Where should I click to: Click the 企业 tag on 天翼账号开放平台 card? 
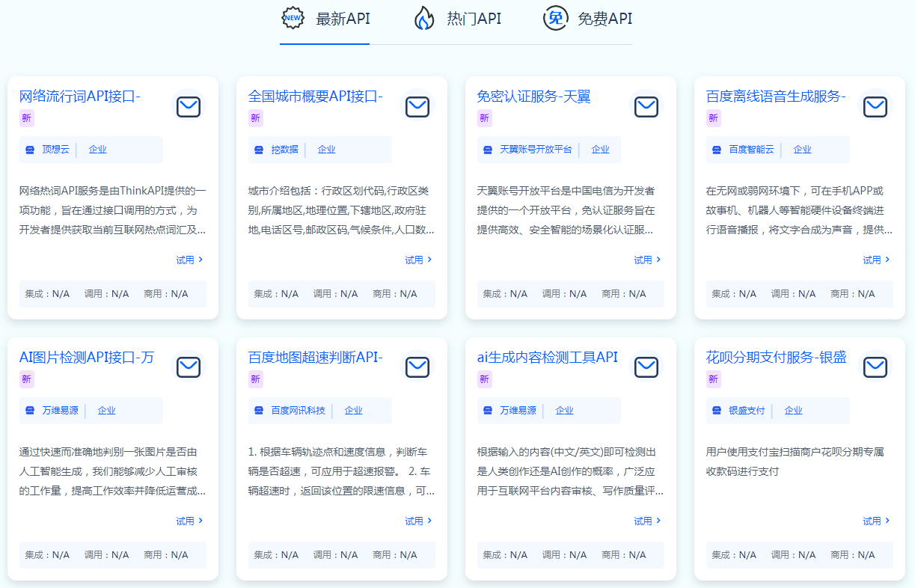click(x=600, y=149)
